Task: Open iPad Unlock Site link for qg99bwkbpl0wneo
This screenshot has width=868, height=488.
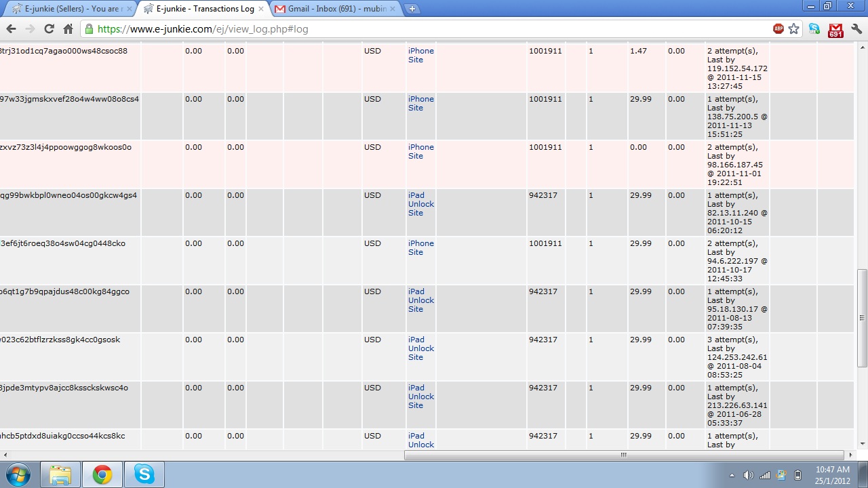Action: click(420, 204)
